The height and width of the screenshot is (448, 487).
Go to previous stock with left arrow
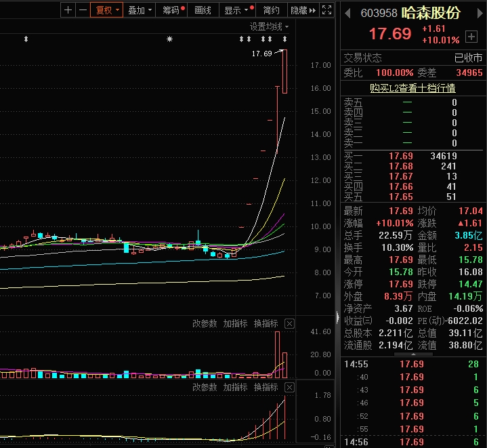click(348, 14)
